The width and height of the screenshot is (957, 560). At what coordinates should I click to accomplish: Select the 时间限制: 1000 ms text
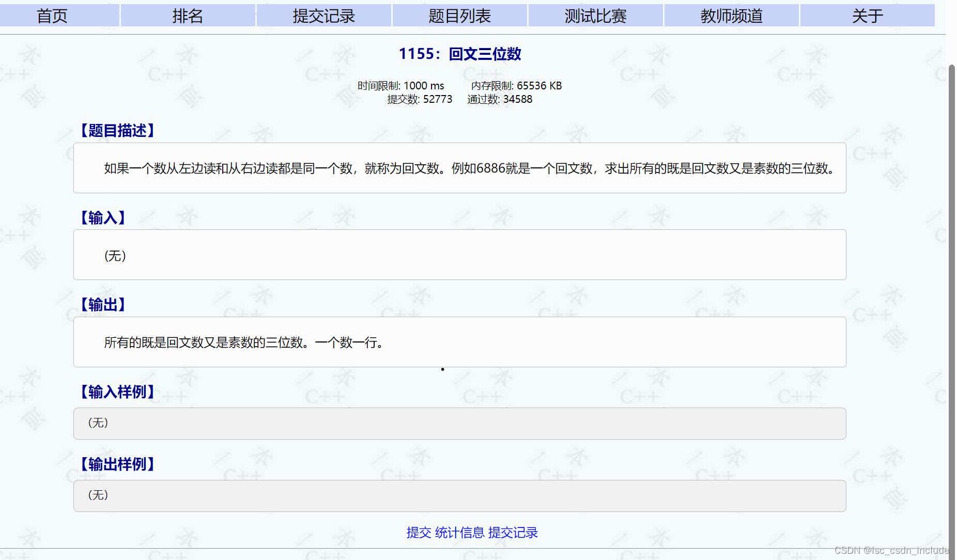click(x=400, y=86)
